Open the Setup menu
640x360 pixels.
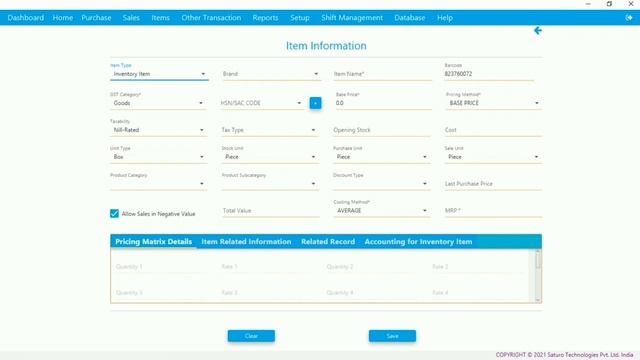pyautogui.click(x=300, y=18)
